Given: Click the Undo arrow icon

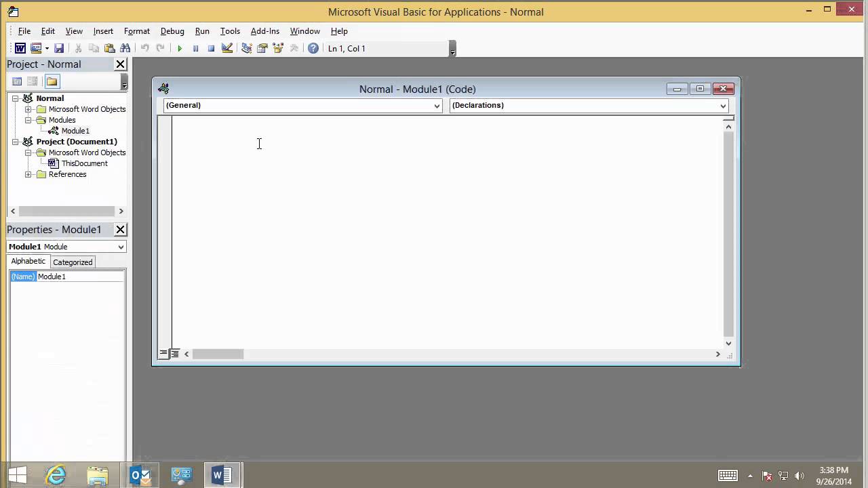Looking at the screenshot, I should pyautogui.click(x=144, y=48).
